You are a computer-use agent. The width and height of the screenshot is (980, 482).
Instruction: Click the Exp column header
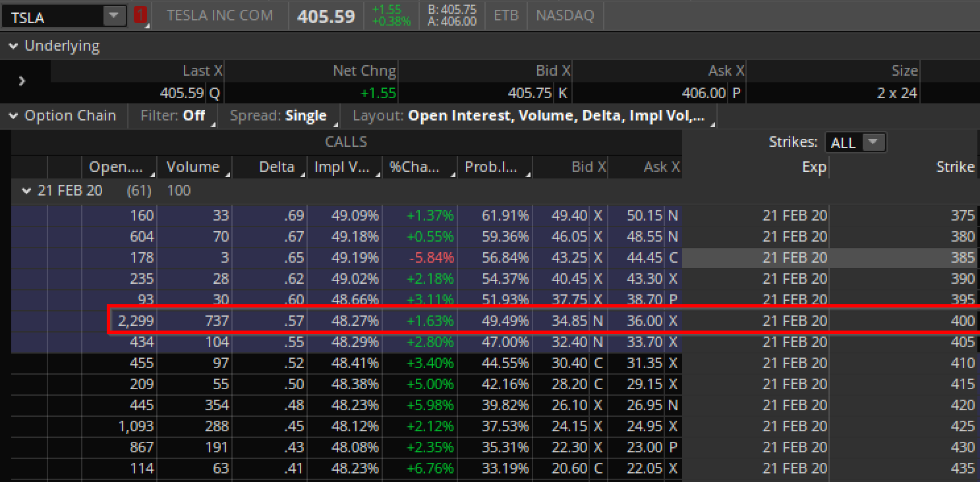tap(756, 167)
